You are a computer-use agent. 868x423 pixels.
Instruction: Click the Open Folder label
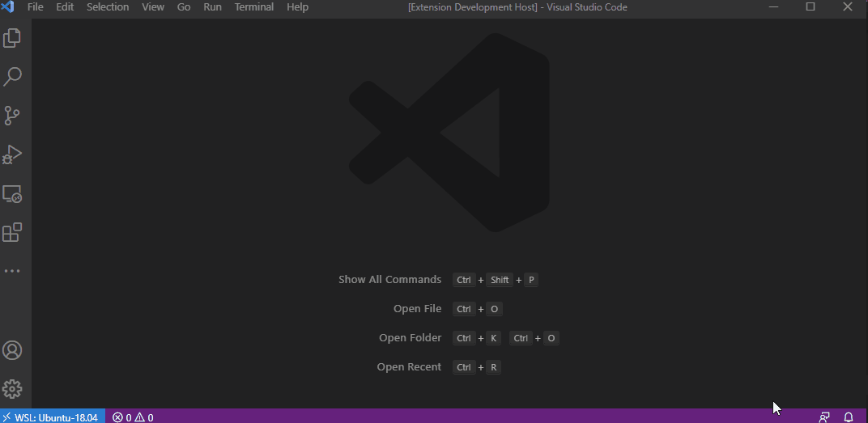411,337
